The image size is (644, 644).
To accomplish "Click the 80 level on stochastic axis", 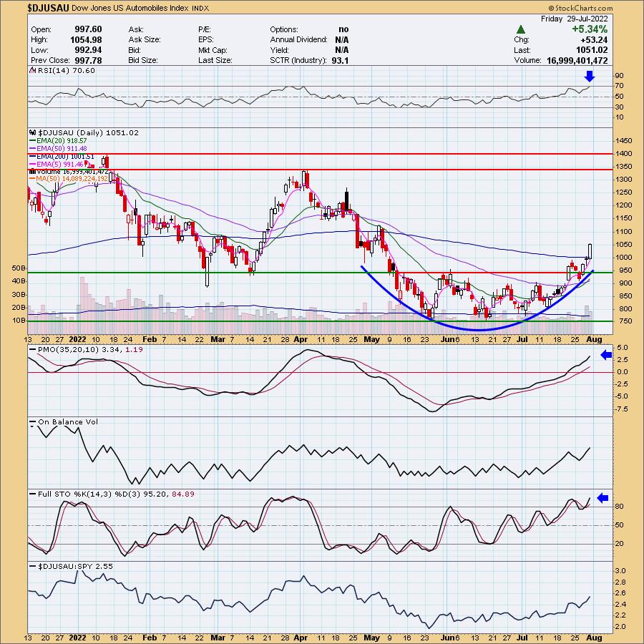I will point(620,507).
